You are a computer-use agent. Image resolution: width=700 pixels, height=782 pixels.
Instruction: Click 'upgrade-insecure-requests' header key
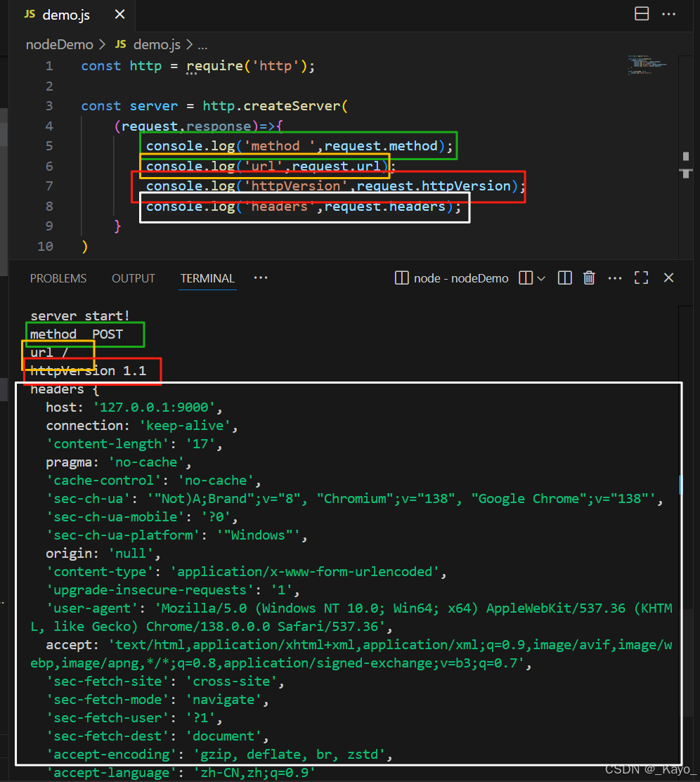150,590
